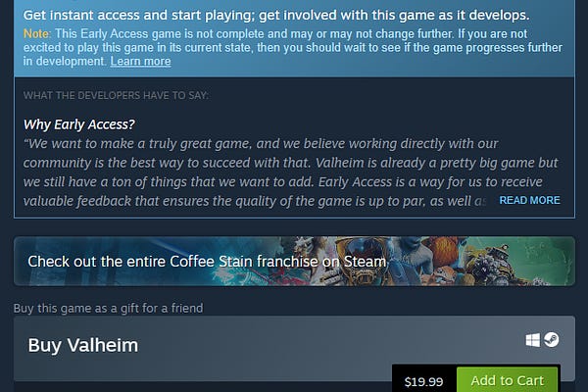Click the "Get instant access" headline

(x=276, y=15)
